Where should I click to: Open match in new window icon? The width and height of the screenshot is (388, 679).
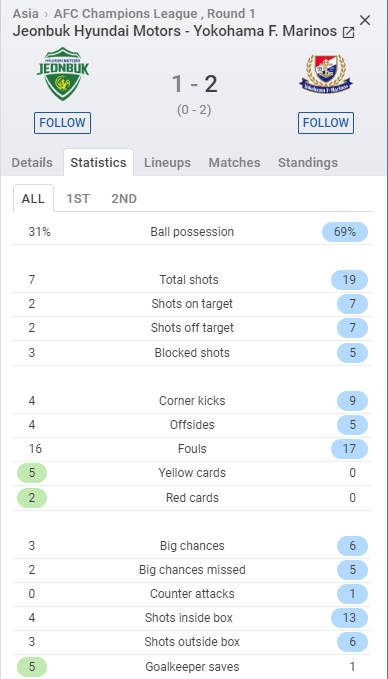[x=348, y=32]
